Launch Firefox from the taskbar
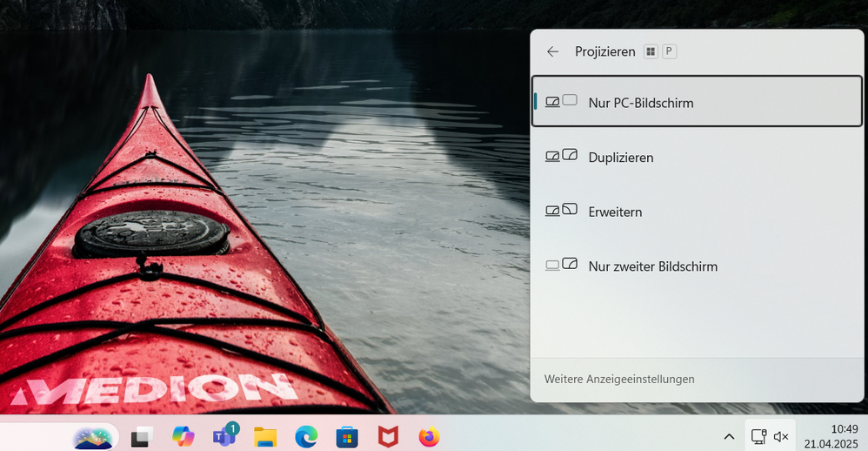 429,436
